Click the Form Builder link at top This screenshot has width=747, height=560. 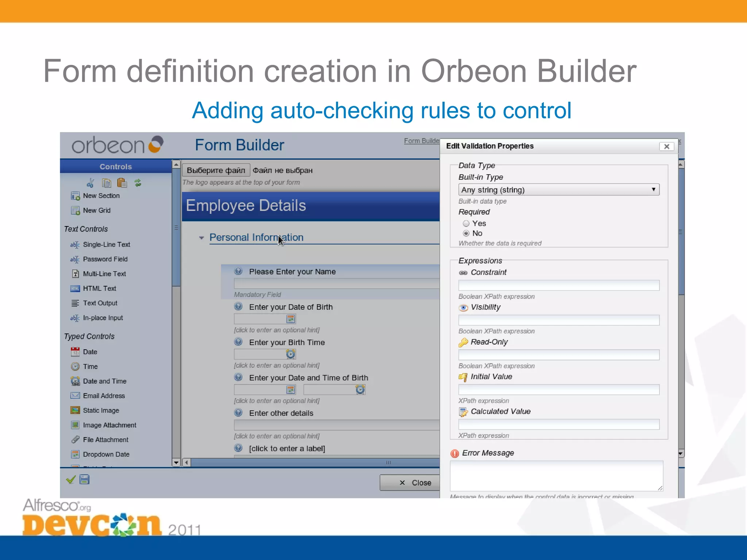(x=422, y=141)
